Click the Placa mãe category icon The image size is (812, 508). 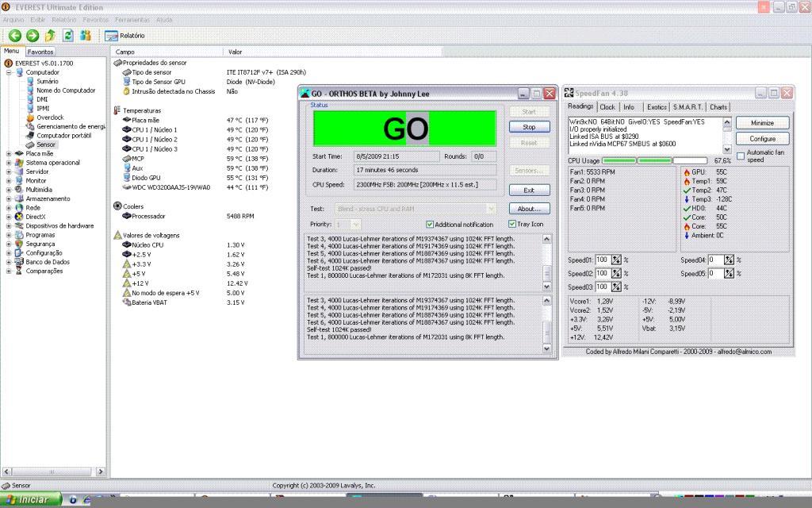point(20,153)
